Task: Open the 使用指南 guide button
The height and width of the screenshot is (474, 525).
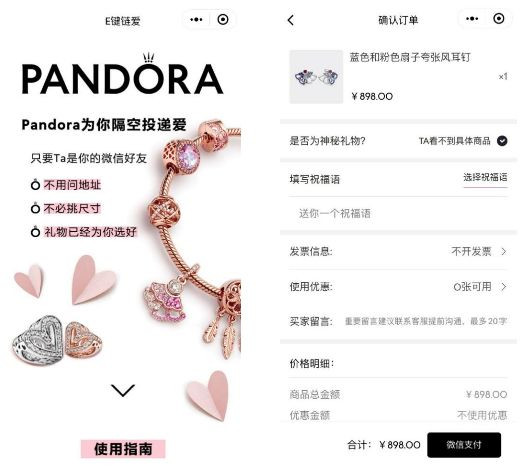Action: pyautogui.click(x=123, y=449)
